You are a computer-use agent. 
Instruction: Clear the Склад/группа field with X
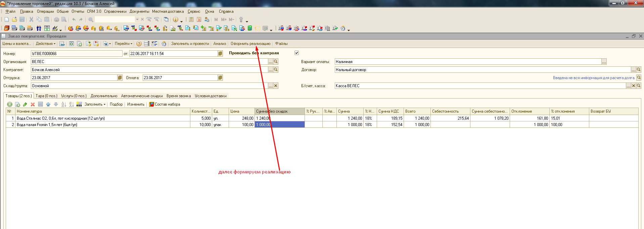[276, 86]
